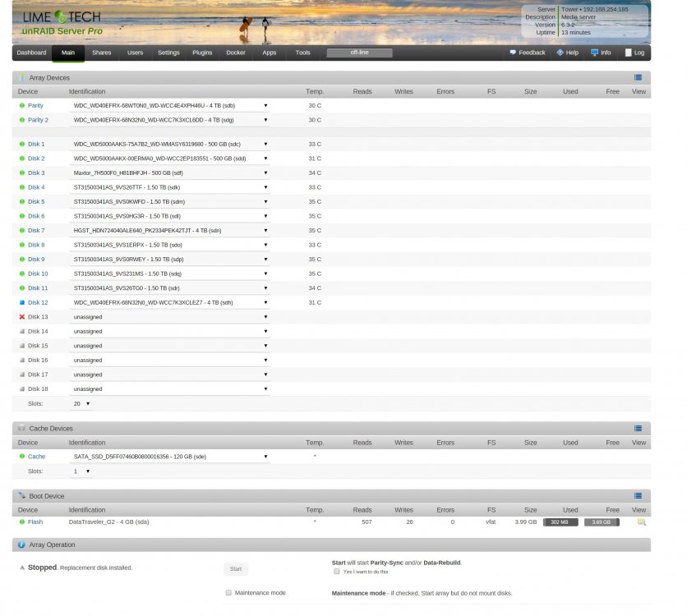The image size is (687, 616).
Task: Open Parity 2 device selection dropdown
Action: tap(169, 120)
